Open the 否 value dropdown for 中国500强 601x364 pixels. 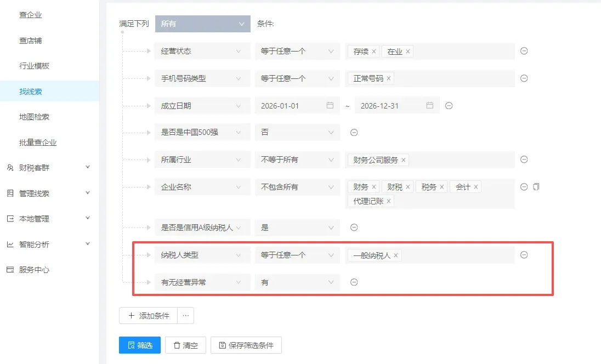point(297,132)
